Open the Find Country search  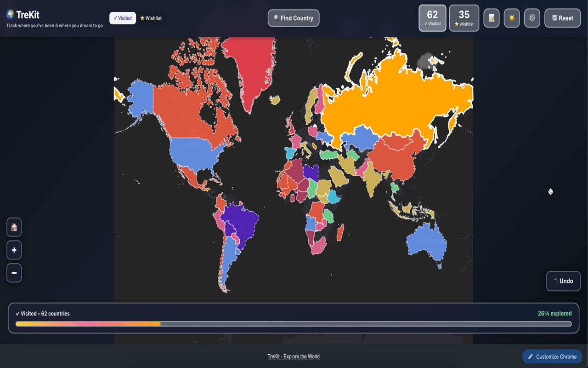tap(294, 18)
